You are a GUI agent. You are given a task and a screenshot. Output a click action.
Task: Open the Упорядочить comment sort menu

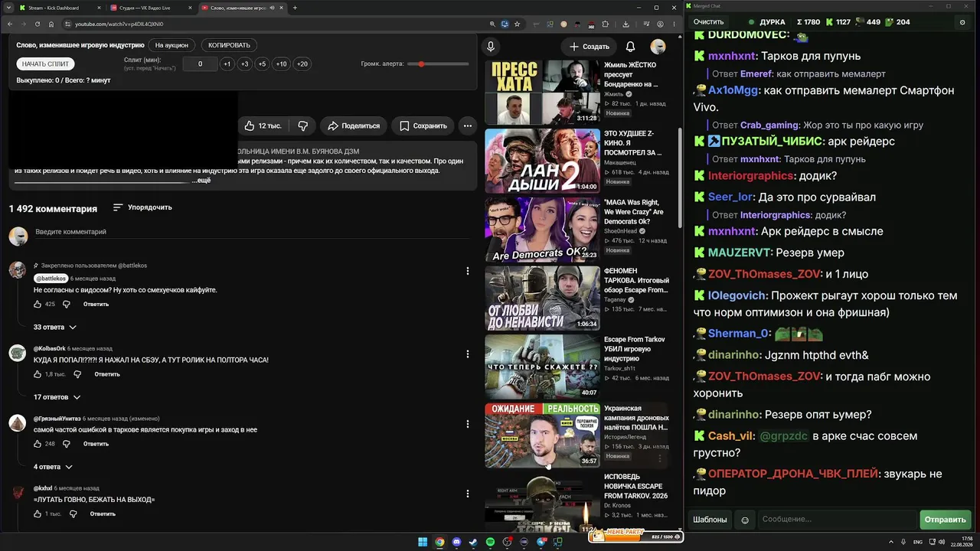tap(142, 207)
